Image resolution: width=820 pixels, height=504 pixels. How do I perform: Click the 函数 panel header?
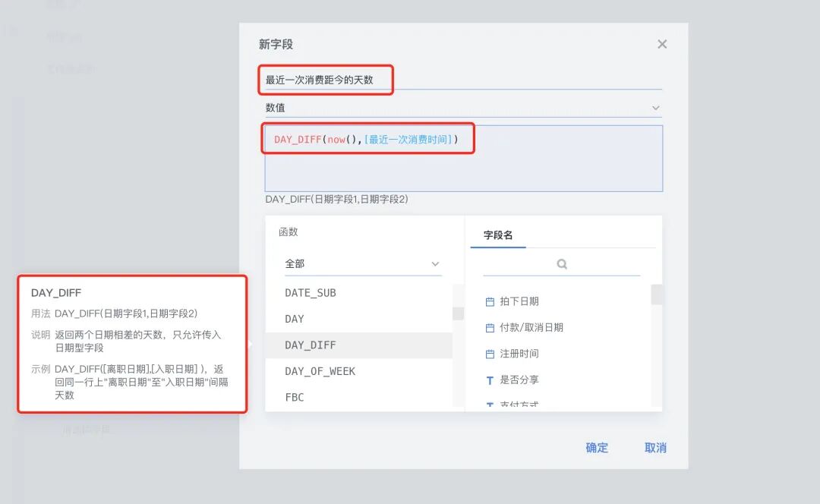(288, 231)
